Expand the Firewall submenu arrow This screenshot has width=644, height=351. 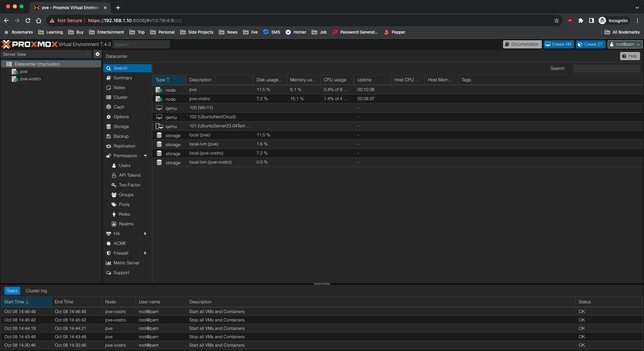coord(145,253)
